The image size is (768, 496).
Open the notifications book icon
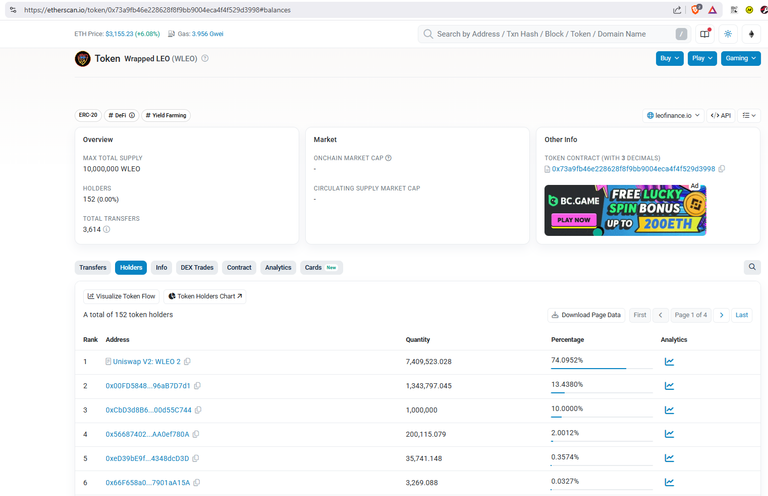tap(705, 34)
